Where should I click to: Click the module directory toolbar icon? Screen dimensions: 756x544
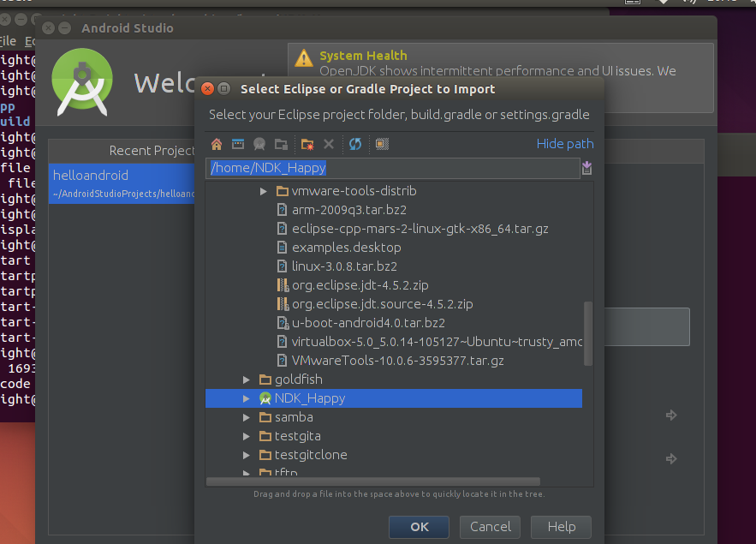(x=281, y=144)
